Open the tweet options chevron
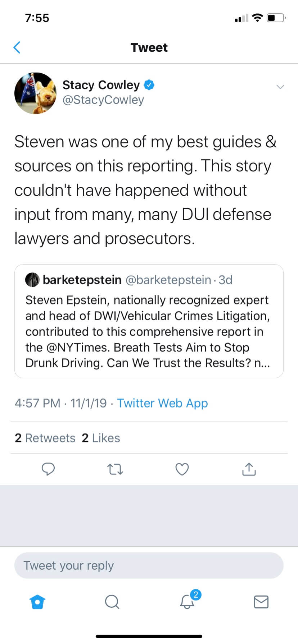The image size is (298, 644). click(280, 87)
